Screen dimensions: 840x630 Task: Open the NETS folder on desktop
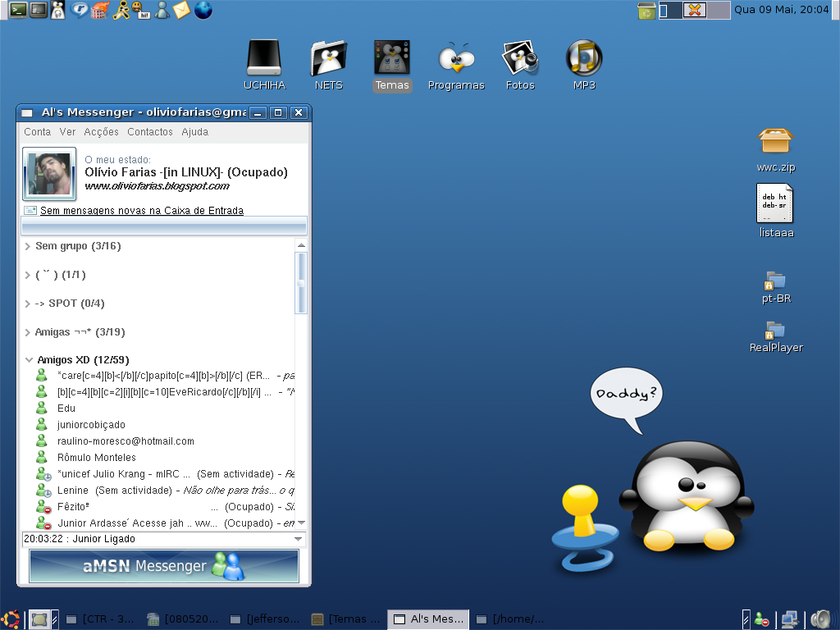tap(328, 64)
